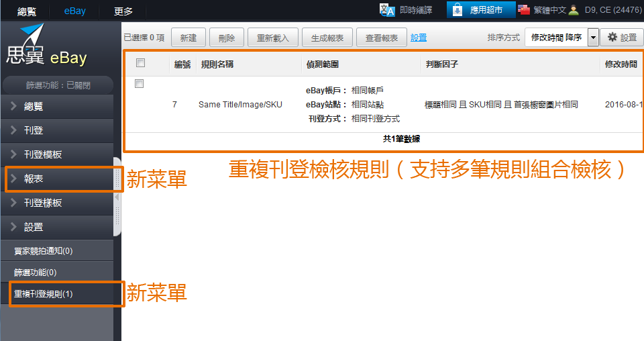Click the 即時繙譯 label
Viewport: 644px width, 341px height.
416,10
